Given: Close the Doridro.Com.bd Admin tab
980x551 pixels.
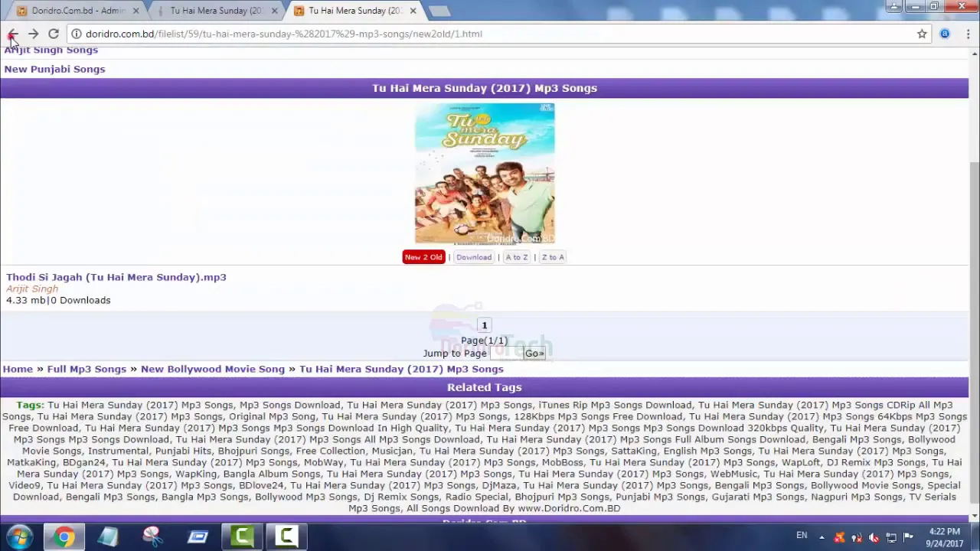Looking at the screenshot, I should (x=136, y=11).
